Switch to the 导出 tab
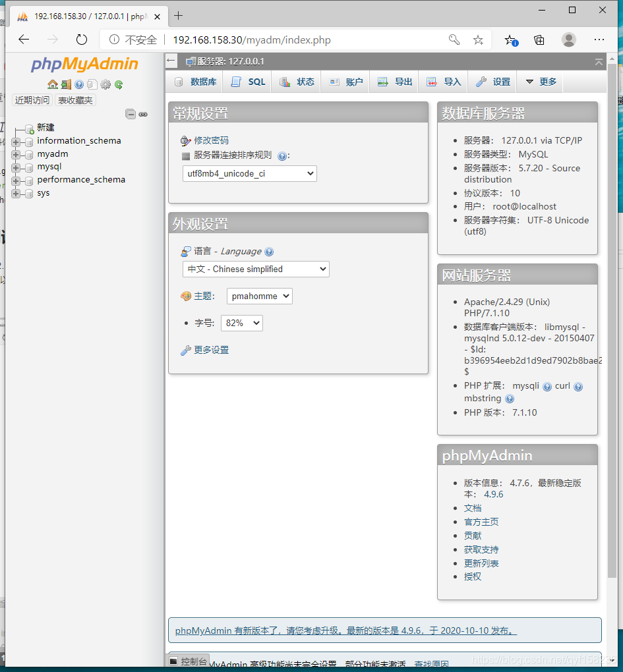 394,82
